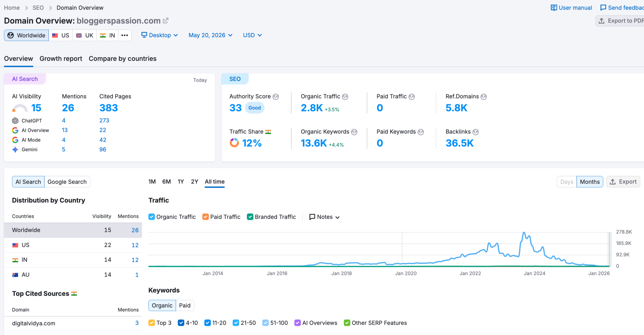
Task: Click globe info icon beside Paid Traffic
Action: point(412,97)
